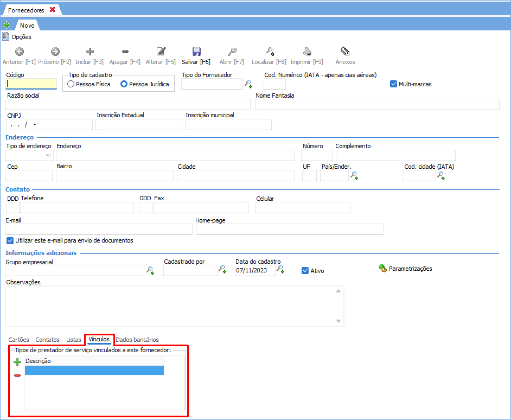Select the Fornecedores window tab

(x=26, y=10)
